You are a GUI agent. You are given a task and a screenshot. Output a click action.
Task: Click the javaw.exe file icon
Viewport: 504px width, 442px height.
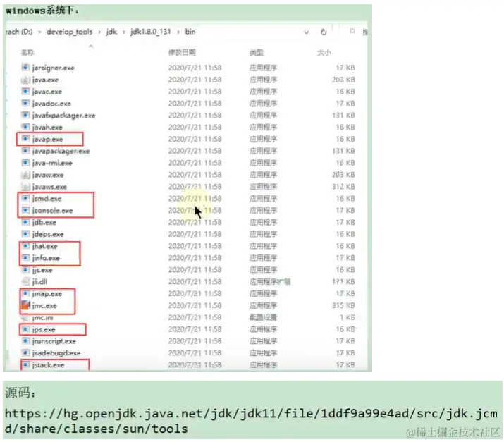pos(25,175)
